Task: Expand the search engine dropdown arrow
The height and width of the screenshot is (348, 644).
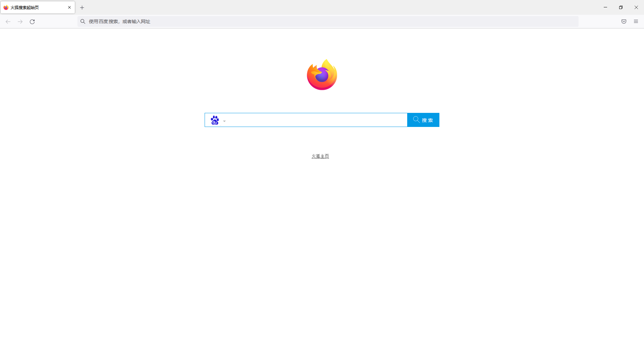Action: tap(224, 121)
